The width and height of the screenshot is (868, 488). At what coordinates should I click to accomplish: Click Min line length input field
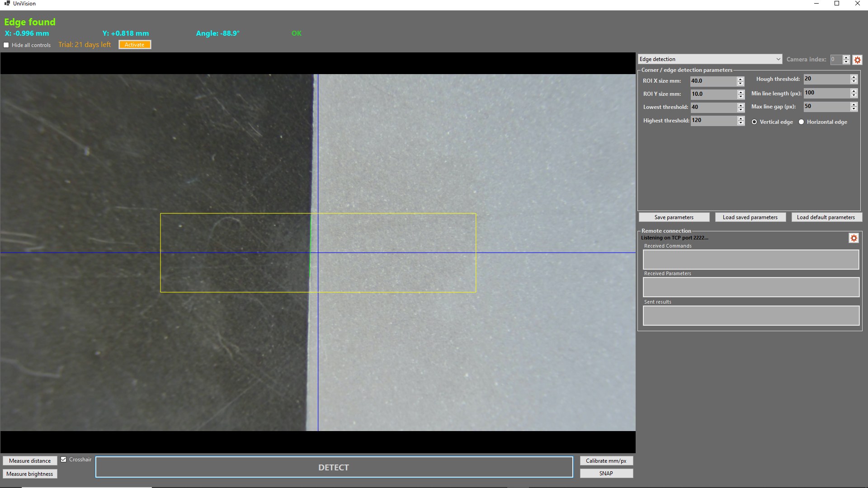[x=826, y=93]
